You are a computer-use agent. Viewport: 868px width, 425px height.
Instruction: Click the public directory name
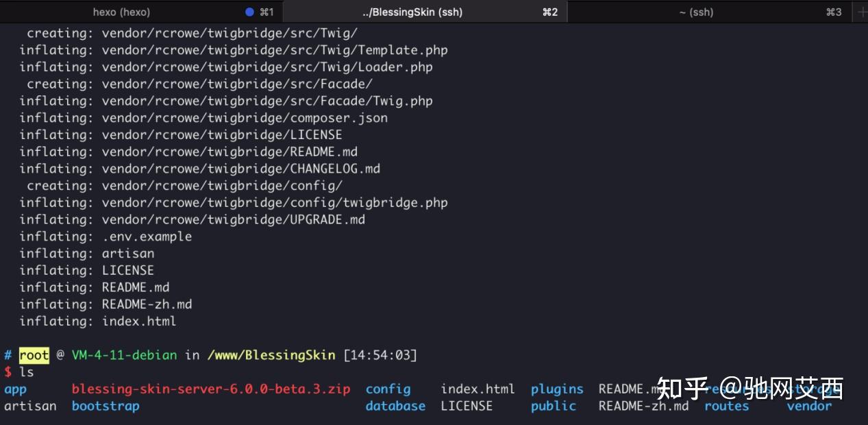(x=553, y=406)
